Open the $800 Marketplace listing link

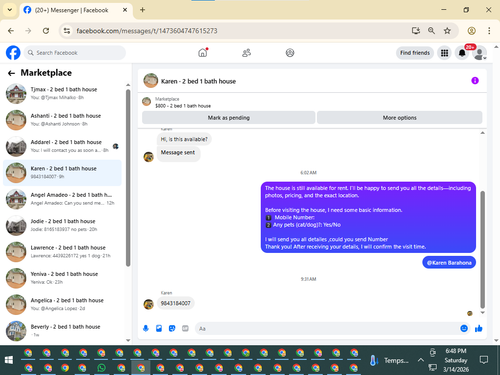pyautogui.click(x=183, y=106)
